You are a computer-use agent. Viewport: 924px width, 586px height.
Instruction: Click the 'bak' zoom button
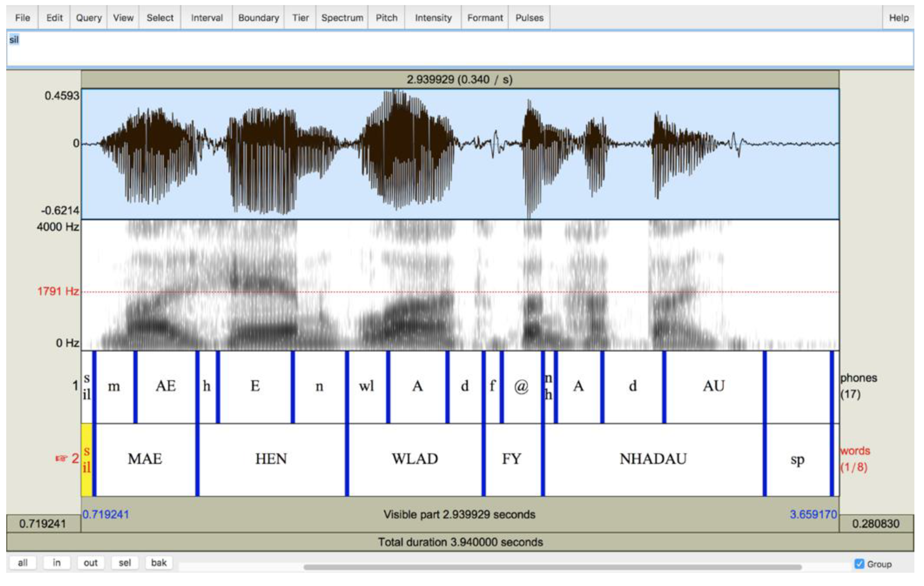click(159, 563)
